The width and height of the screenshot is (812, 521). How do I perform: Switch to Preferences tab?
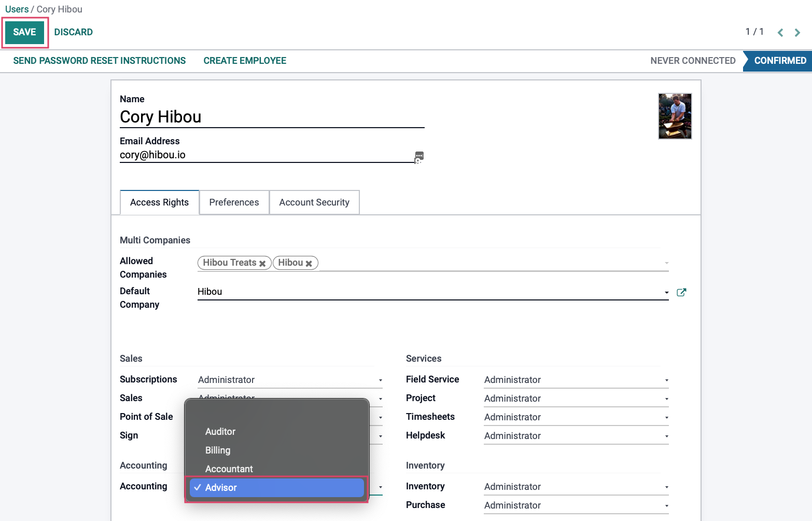[234, 202]
